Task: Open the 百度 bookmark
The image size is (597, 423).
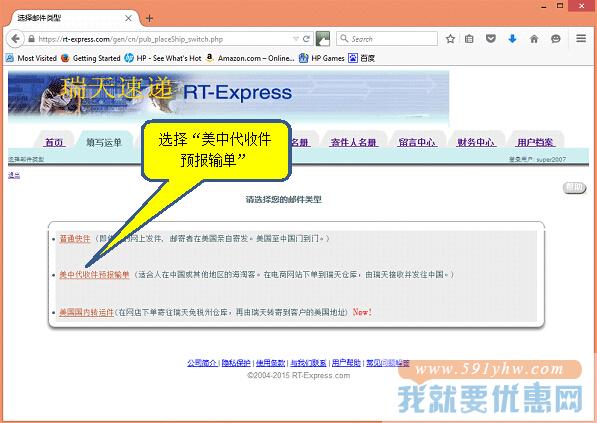Action: tap(362, 58)
